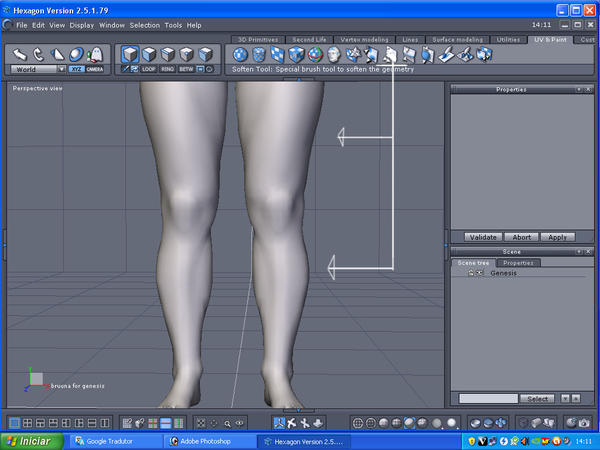Screen dimensions: 600x450
Task: Select Genesis in the scene tree
Action: pyautogui.click(x=506, y=272)
